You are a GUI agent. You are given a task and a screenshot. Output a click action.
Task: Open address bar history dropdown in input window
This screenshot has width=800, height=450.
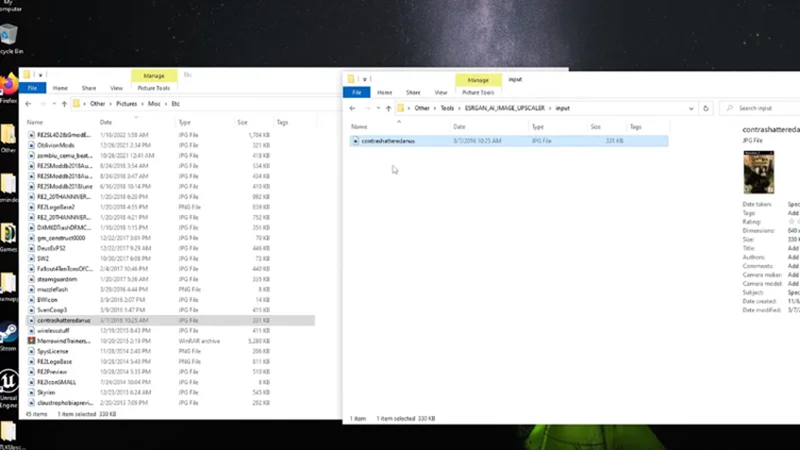pos(691,108)
